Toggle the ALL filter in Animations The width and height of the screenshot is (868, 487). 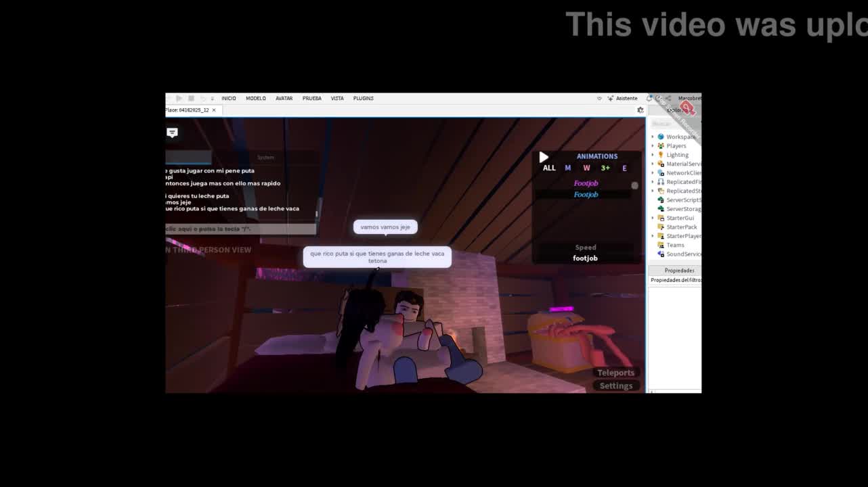pos(549,168)
